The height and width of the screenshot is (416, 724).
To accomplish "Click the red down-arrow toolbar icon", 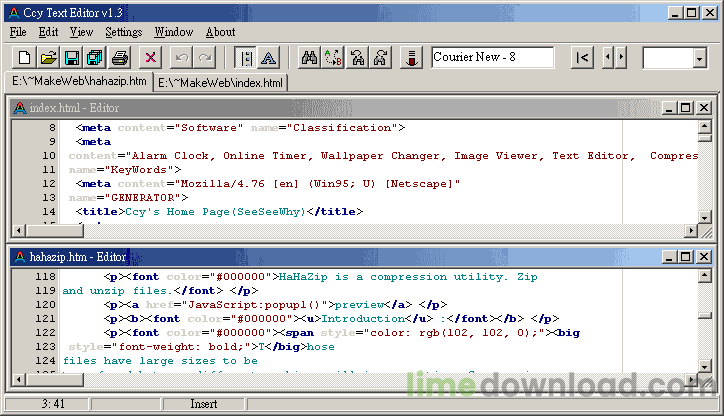I will coord(411,58).
